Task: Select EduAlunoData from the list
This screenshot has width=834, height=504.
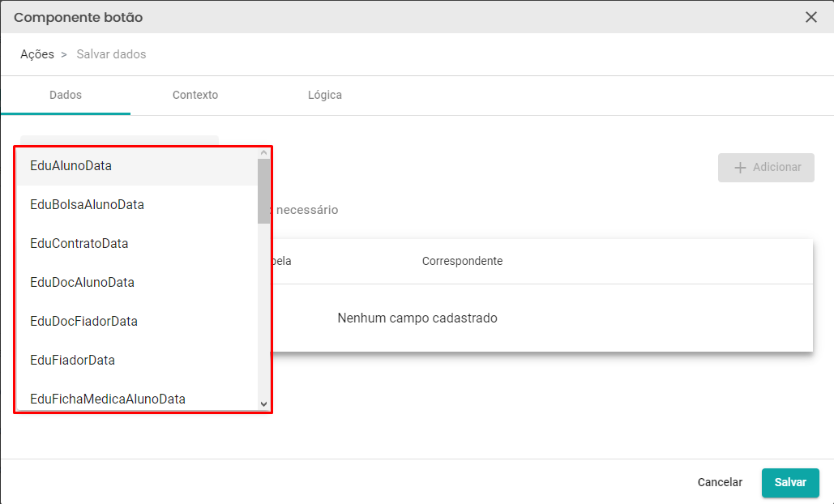Action: 137,166
